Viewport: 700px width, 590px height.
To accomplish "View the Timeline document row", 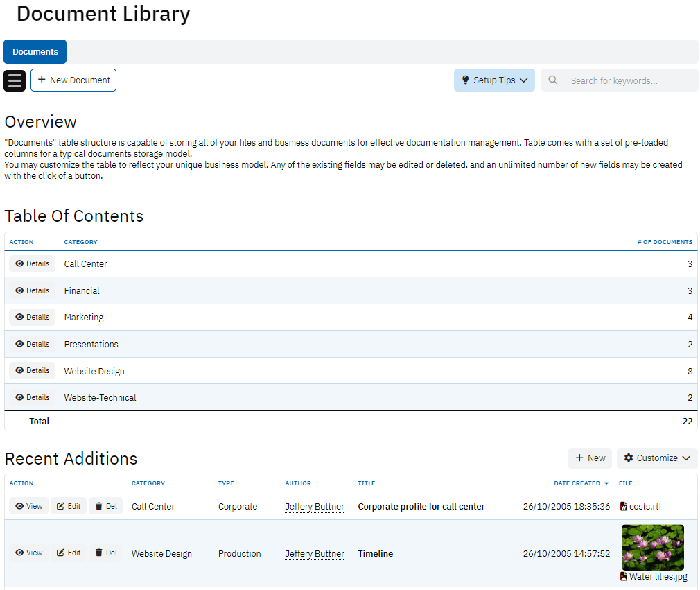I will tap(29, 553).
